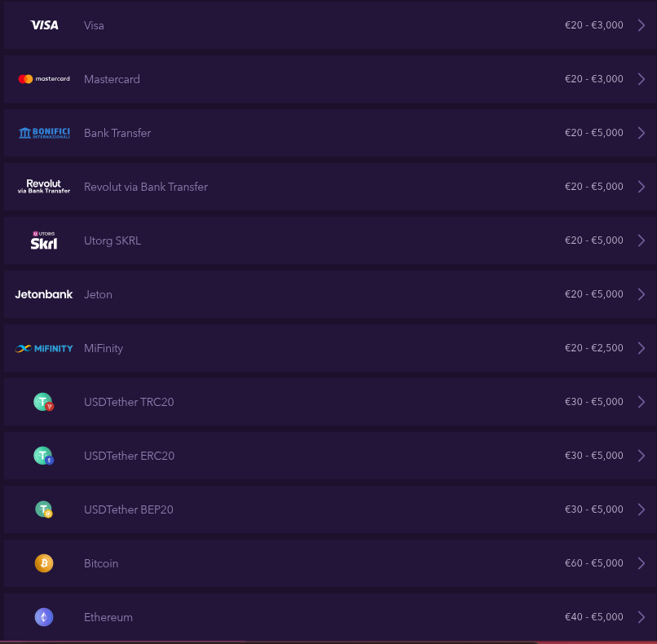The height and width of the screenshot is (644, 657).
Task: Click the Ethereum coin icon
Action: (44, 617)
